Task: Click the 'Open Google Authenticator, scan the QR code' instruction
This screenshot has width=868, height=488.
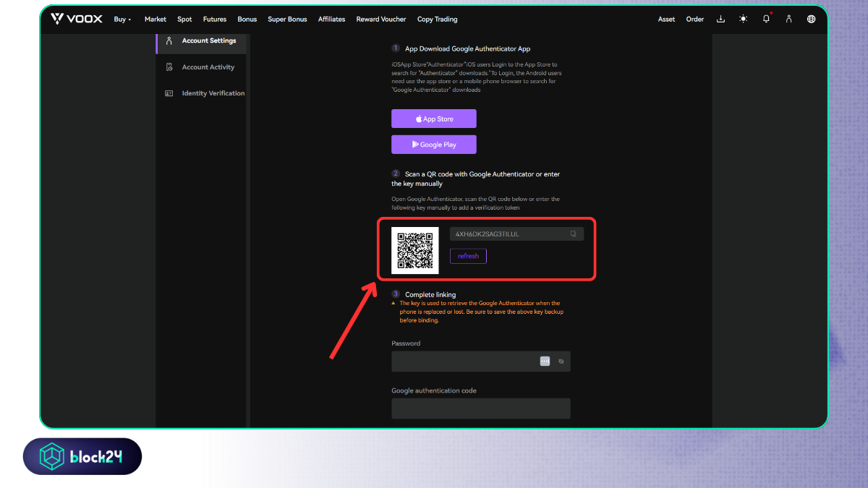Action: click(475, 203)
